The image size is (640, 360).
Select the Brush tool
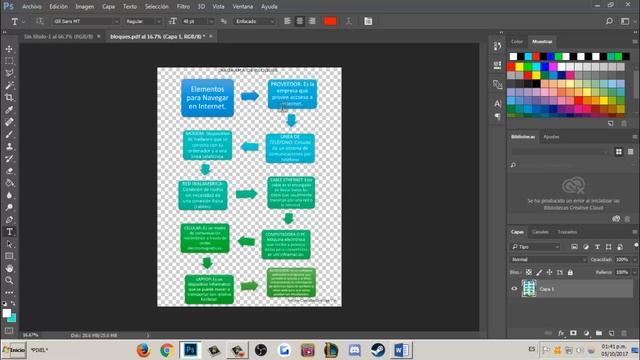[x=9, y=134]
